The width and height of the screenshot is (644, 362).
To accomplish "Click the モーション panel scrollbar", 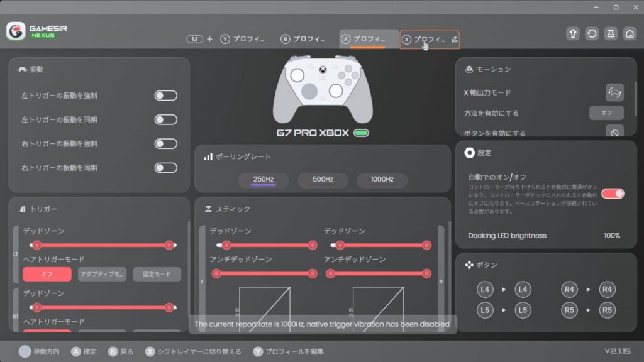I will (636, 99).
